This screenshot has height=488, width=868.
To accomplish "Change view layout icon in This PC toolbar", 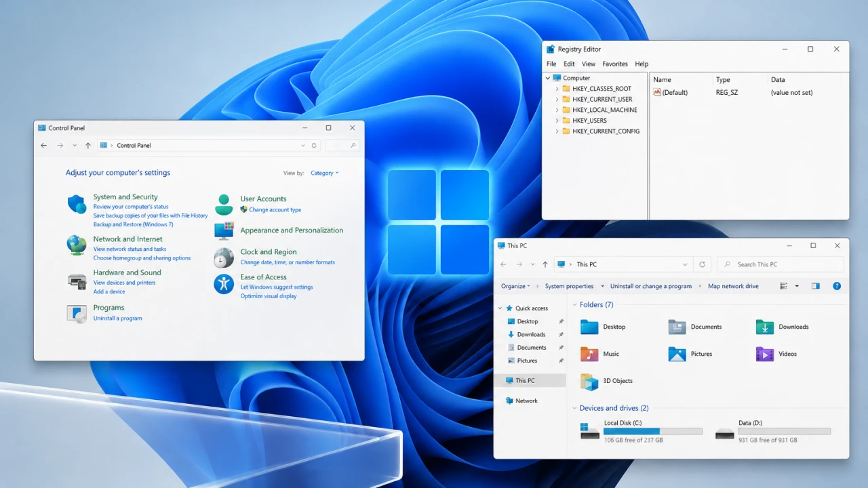I will [784, 286].
